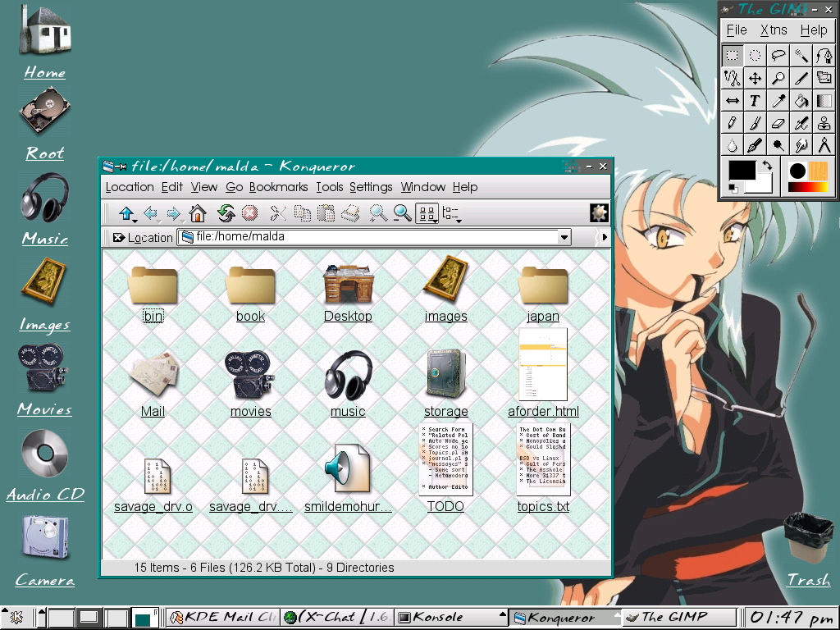Switch to KDE Mail Client taskbar button
The height and width of the screenshot is (630, 840).
point(224,617)
